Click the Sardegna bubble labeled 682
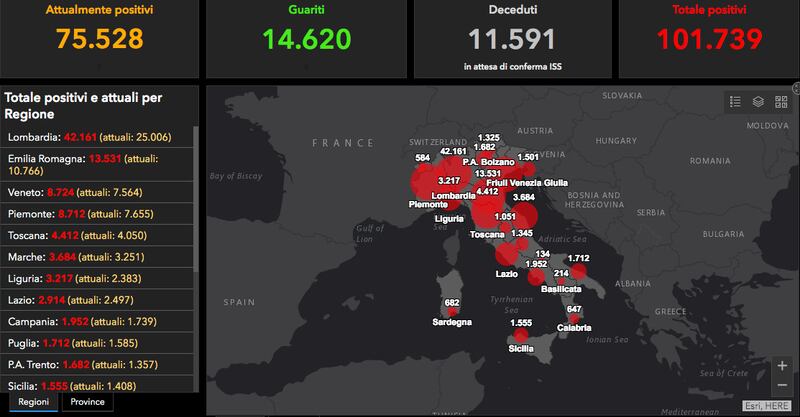Image resolution: width=800 pixels, height=417 pixels. click(452, 310)
